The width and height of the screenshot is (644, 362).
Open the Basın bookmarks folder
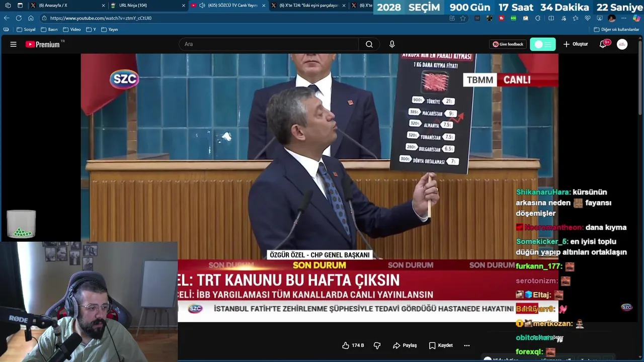50,30
